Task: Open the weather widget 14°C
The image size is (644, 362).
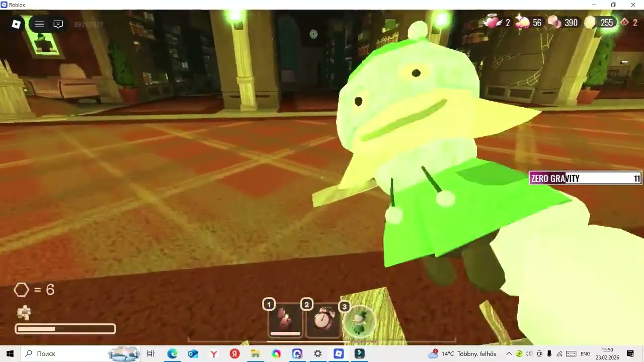Action: coord(462,353)
